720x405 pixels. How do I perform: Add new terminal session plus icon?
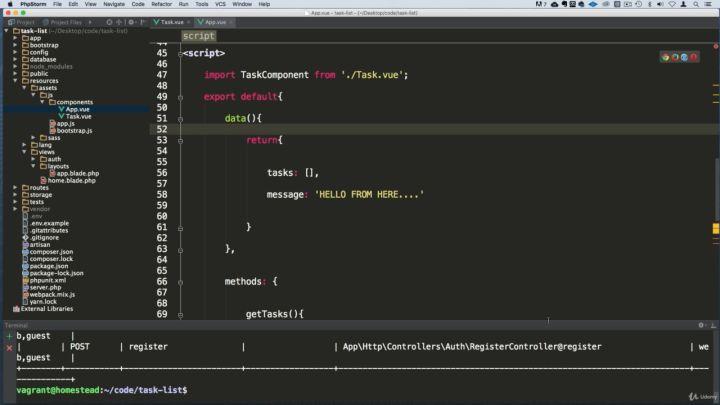pos(9,336)
